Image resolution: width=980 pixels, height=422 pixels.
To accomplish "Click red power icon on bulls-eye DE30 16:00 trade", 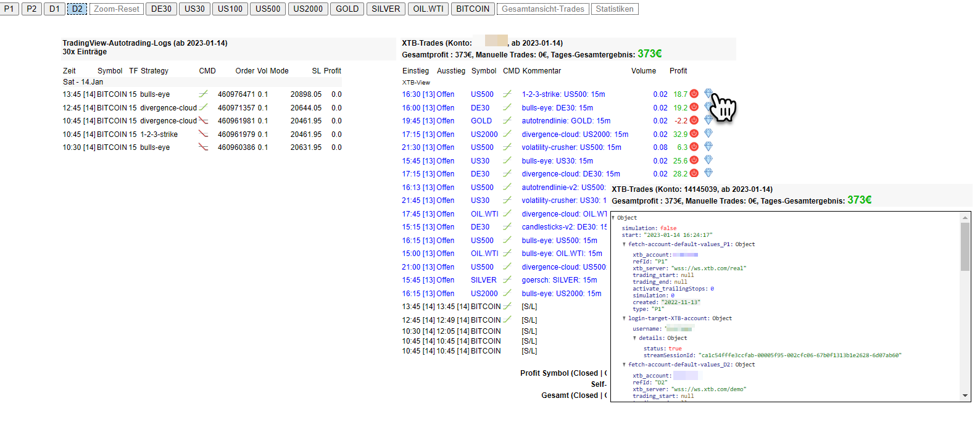I will coord(694,107).
